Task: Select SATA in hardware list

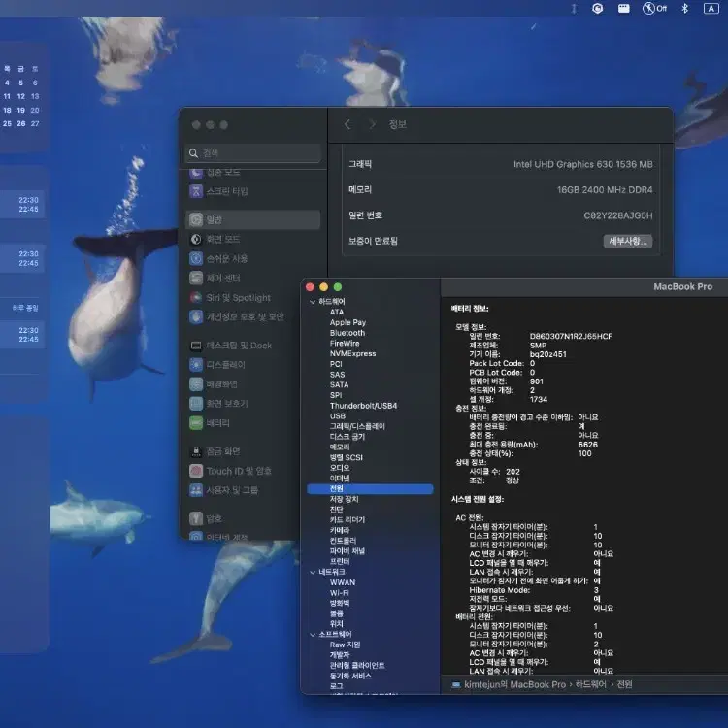Action: [x=339, y=385]
